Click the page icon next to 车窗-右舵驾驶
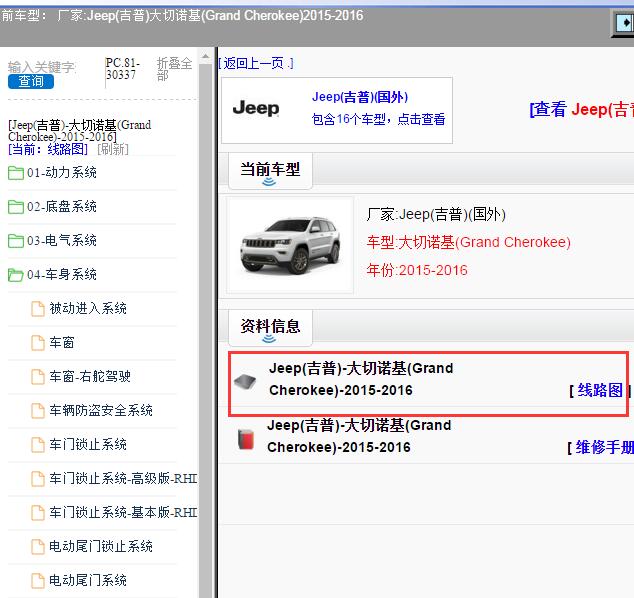Image resolution: width=634 pixels, height=598 pixels. (x=38, y=377)
